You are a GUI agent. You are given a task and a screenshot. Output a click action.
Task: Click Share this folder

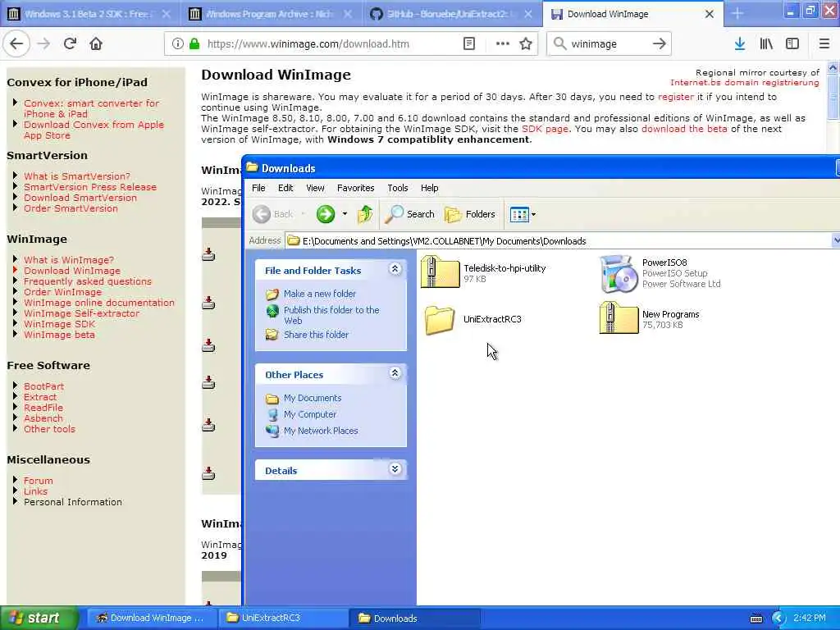(316, 335)
